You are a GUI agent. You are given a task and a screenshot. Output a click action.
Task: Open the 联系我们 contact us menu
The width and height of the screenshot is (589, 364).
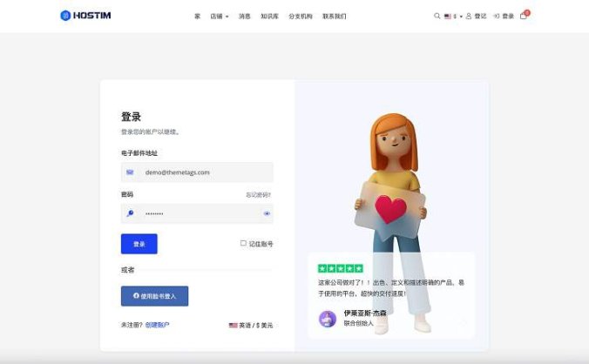(x=335, y=17)
